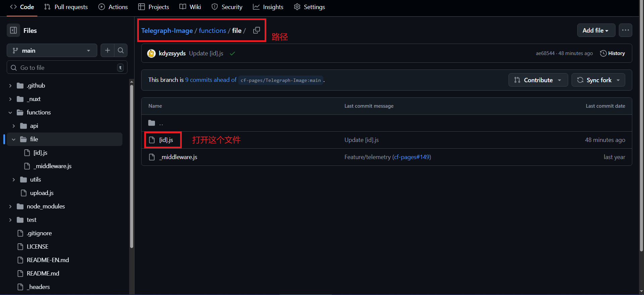644x295 pixels.
Task: Open the [id].js file in list
Action: click(x=166, y=140)
